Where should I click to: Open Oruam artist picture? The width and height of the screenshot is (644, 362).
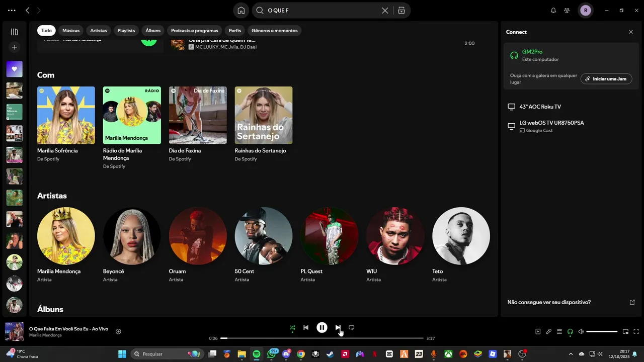coord(198,236)
